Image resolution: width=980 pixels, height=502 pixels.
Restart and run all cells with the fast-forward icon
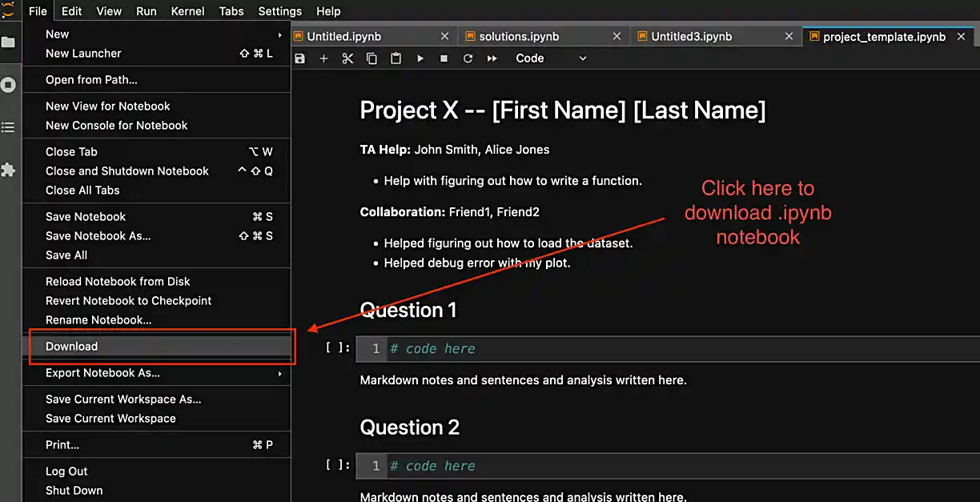[492, 58]
